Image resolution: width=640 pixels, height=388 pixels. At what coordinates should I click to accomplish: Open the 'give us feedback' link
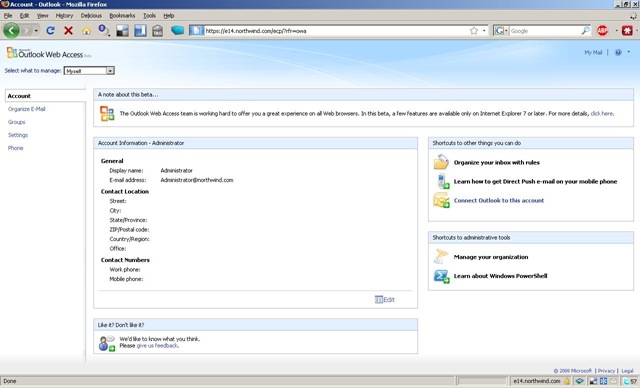click(157, 346)
